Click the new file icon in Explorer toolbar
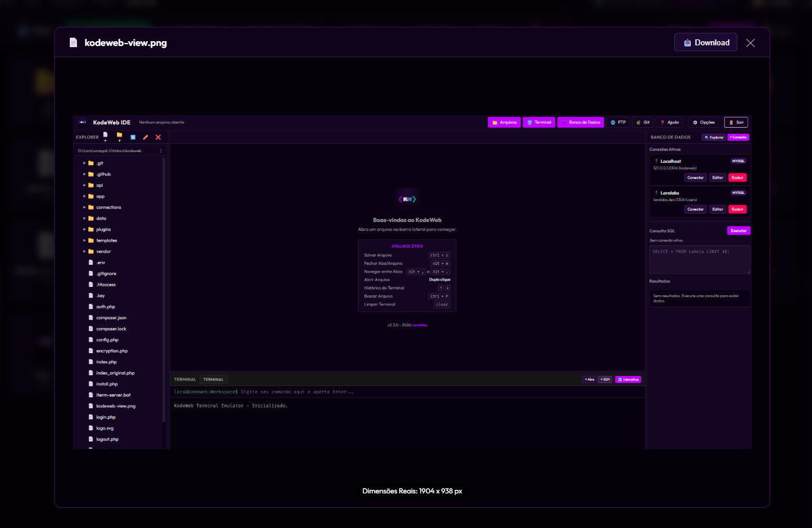This screenshot has width=812, height=528. [x=106, y=137]
